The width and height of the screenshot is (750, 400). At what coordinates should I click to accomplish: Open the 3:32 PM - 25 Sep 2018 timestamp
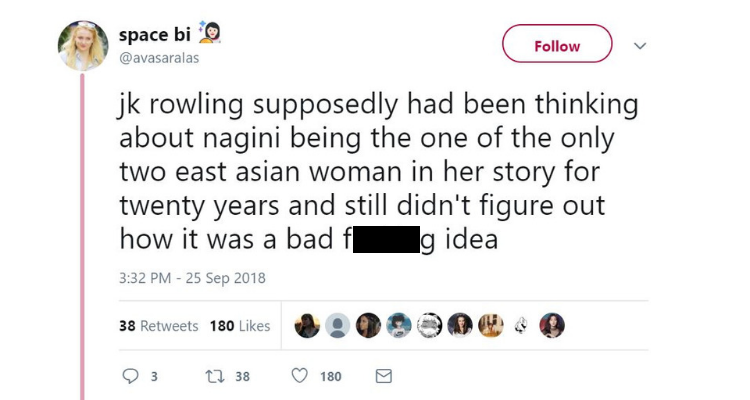click(x=191, y=277)
